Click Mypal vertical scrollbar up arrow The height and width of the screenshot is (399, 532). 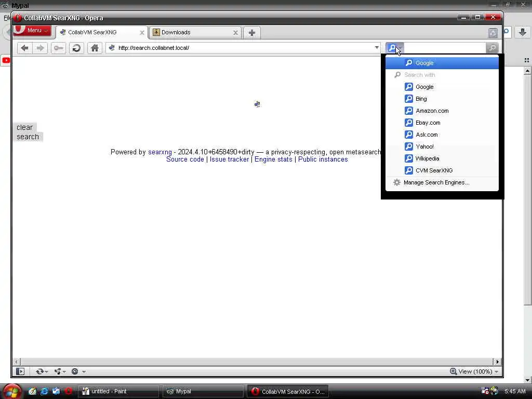click(x=527, y=71)
